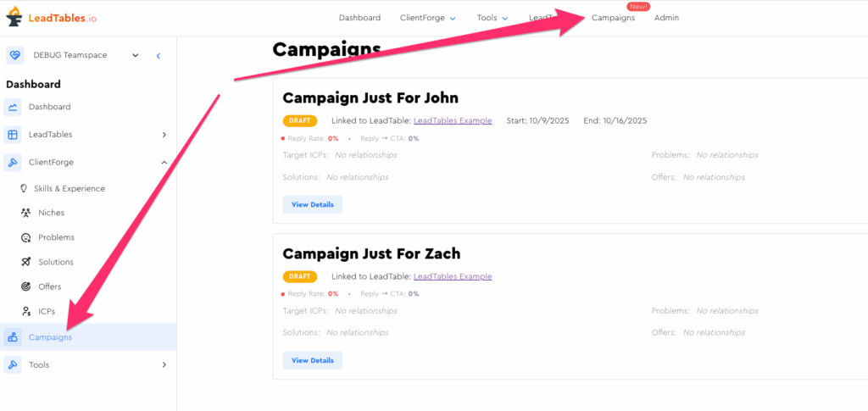Click the Offers target icon
868x411 pixels.
[25, 286]
